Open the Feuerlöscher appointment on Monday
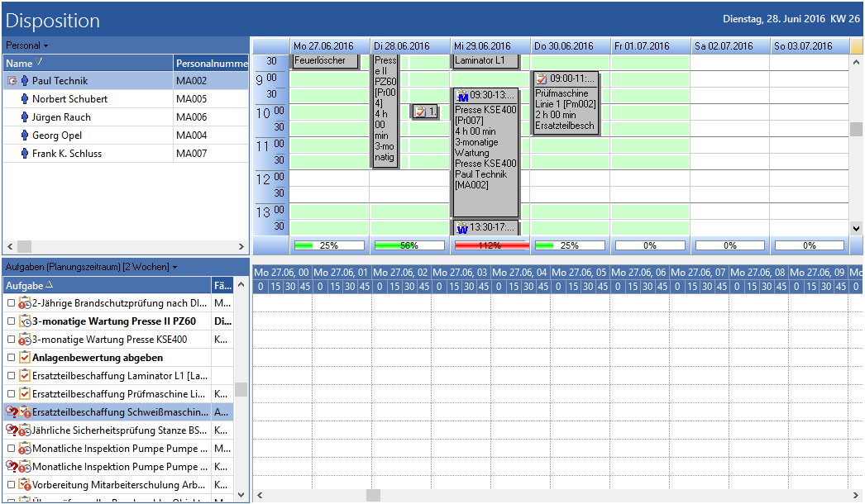This screenshot has width=865, height=504. pyautogui.click(x=325, y=61)
